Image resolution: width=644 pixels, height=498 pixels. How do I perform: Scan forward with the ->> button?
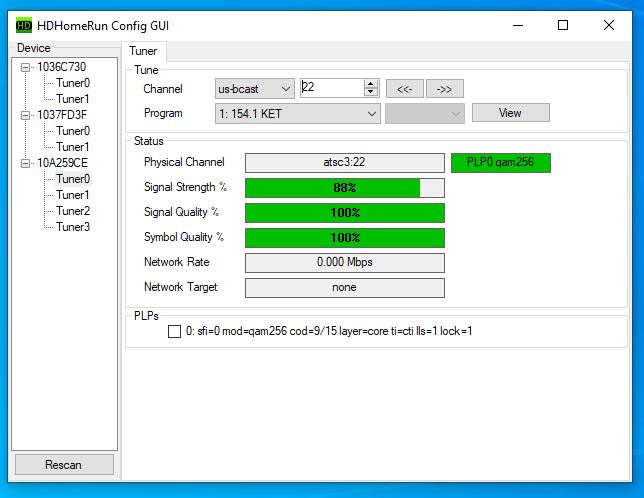click(444, 89)
